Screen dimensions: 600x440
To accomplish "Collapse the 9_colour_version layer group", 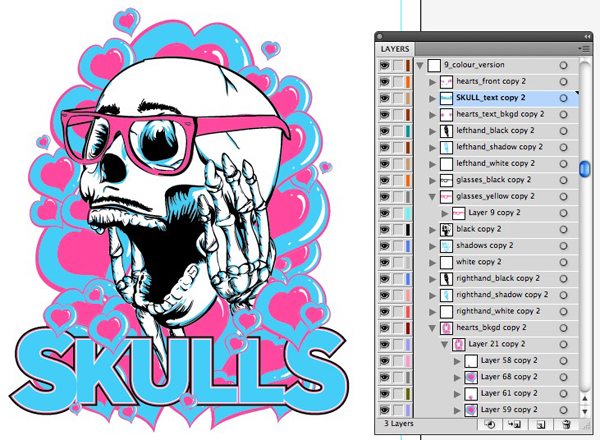I will [x=420, y=65].
